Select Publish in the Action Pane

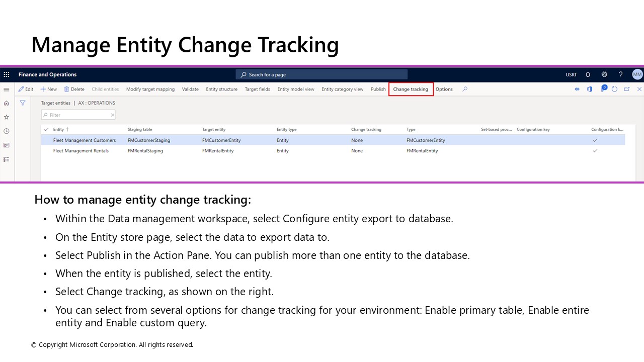tap(378, 89)
